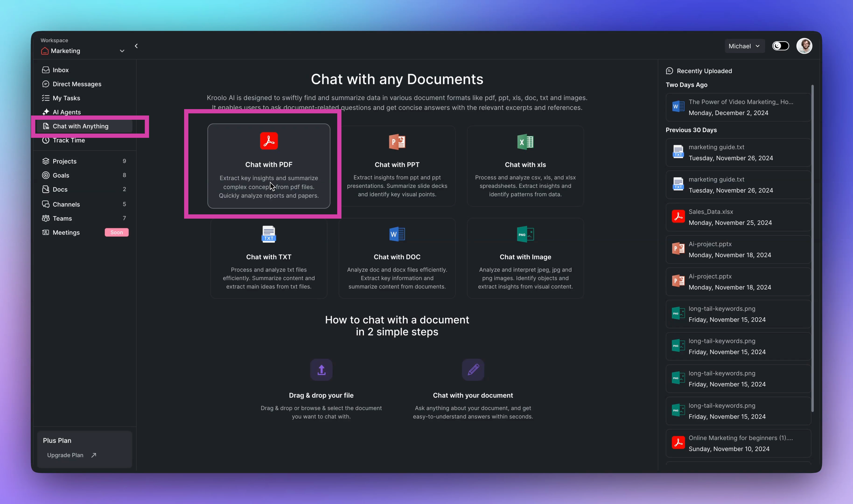Click the Recently Uploaded scrollbar
Screen dimensions: 853x504
[812, 248]
